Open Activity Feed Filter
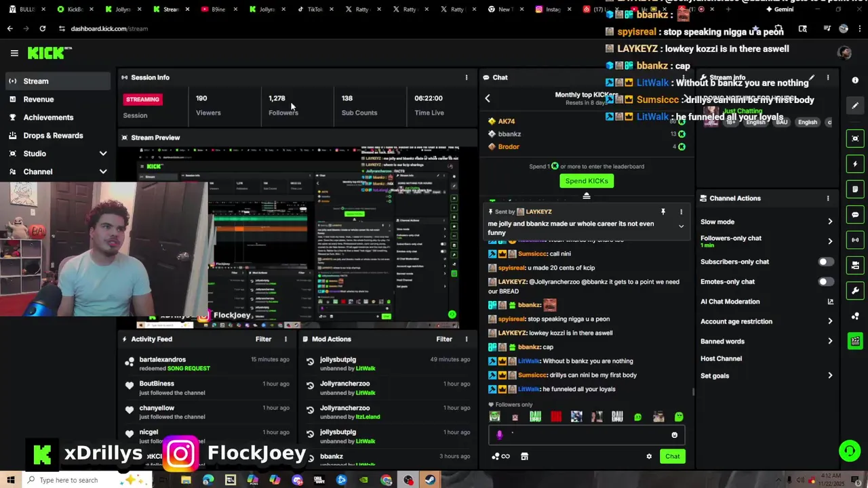The height and width of the screenshot is (488, 868). click(263, 339)
